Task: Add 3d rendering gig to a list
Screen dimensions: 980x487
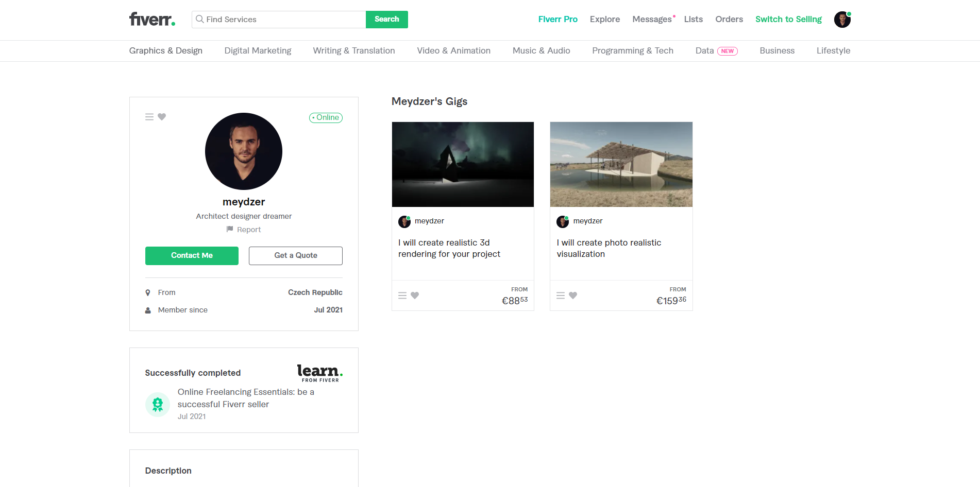Action: coord(402,295)
